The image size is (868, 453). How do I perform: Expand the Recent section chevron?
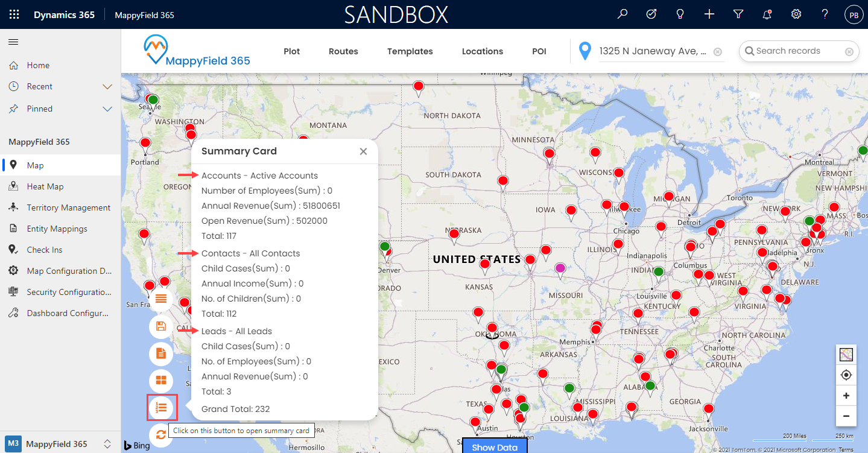[x=107, y=87]
